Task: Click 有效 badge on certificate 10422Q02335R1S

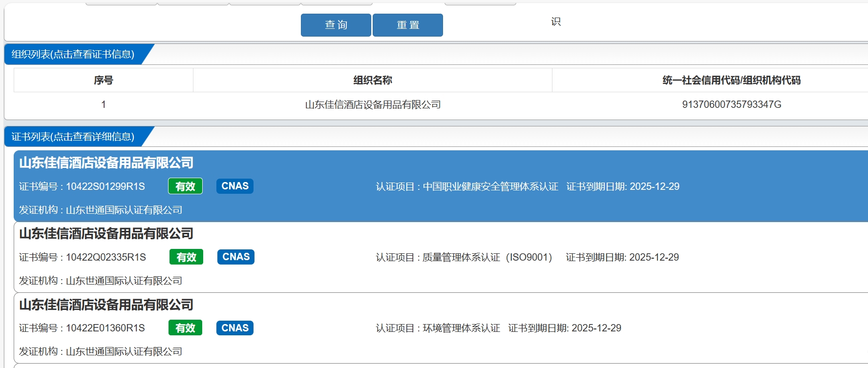Action: (x=186, y=257)
